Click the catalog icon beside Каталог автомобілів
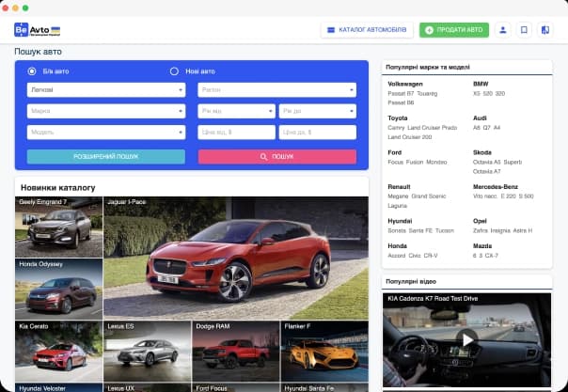Image resolution: width=568 pixels, height=392 pixels. click(331, 30)
